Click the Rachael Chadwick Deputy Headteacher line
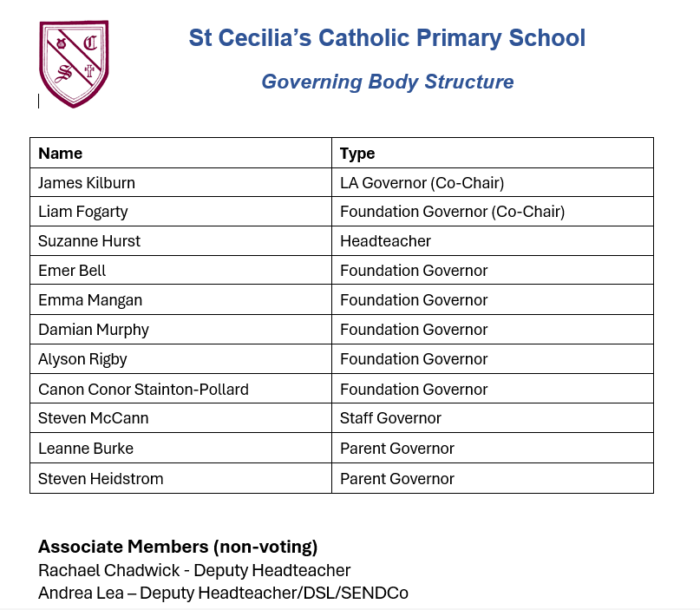Screen dimensions: 700x610 coord(194,570)
